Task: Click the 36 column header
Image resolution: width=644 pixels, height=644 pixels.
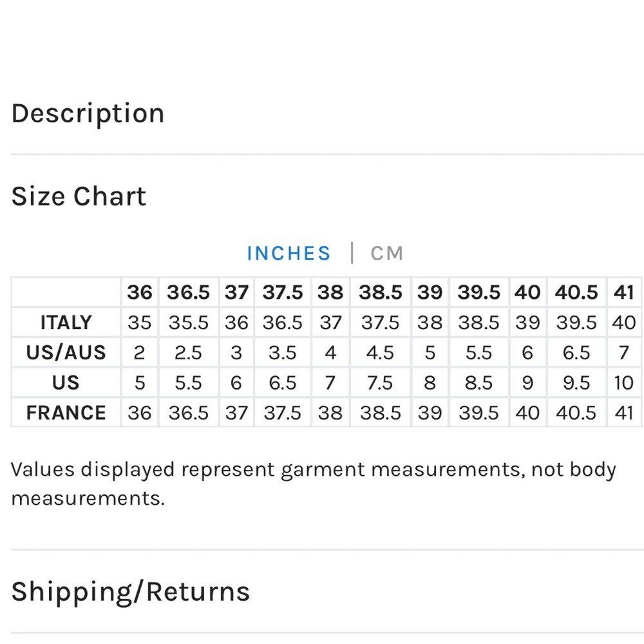Action: click(x=140, y=292)
